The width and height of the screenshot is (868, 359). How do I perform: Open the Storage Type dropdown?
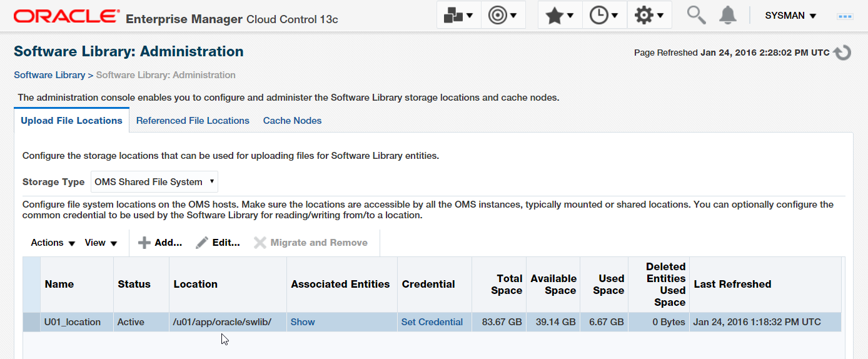click(154, 182)
